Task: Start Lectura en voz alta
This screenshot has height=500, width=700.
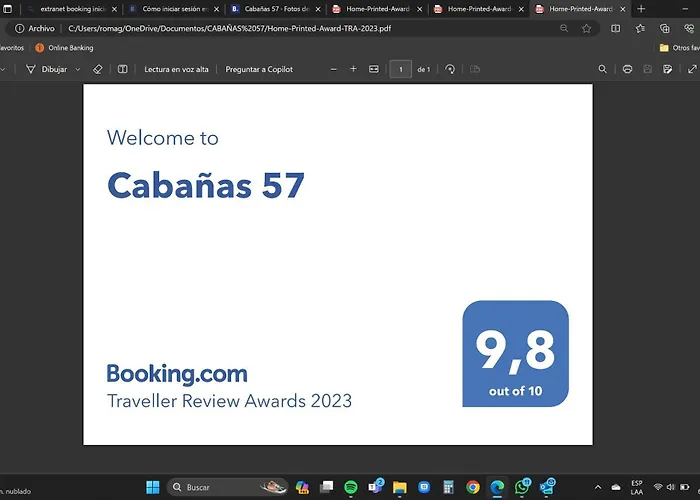Action: click(x=176, y=69)
